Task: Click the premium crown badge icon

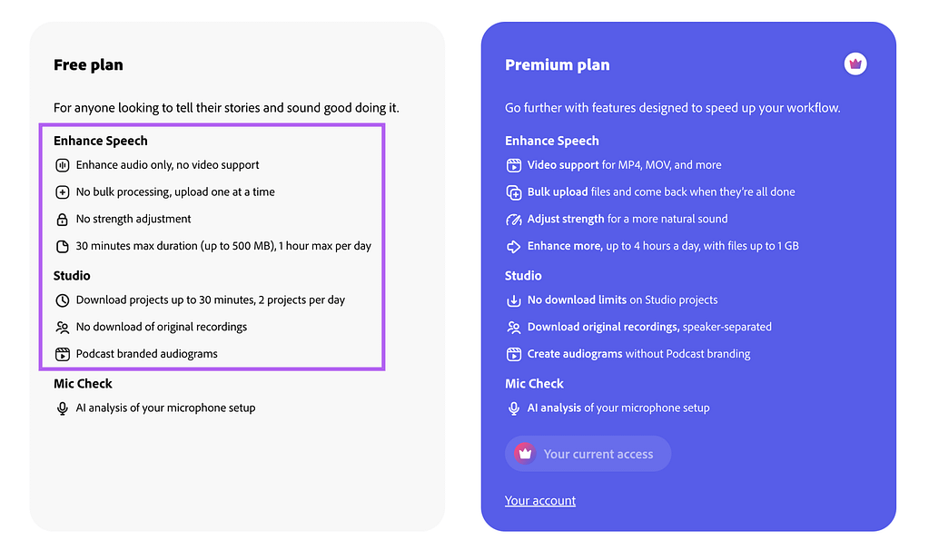Action: (x=855, y=64)
